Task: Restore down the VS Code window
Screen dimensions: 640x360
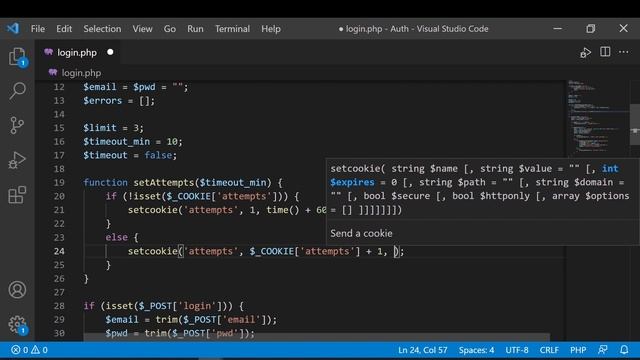Action: click(590, 29)
